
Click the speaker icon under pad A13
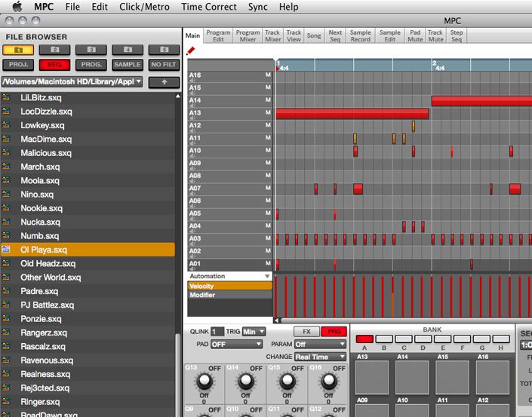[191, 118]
